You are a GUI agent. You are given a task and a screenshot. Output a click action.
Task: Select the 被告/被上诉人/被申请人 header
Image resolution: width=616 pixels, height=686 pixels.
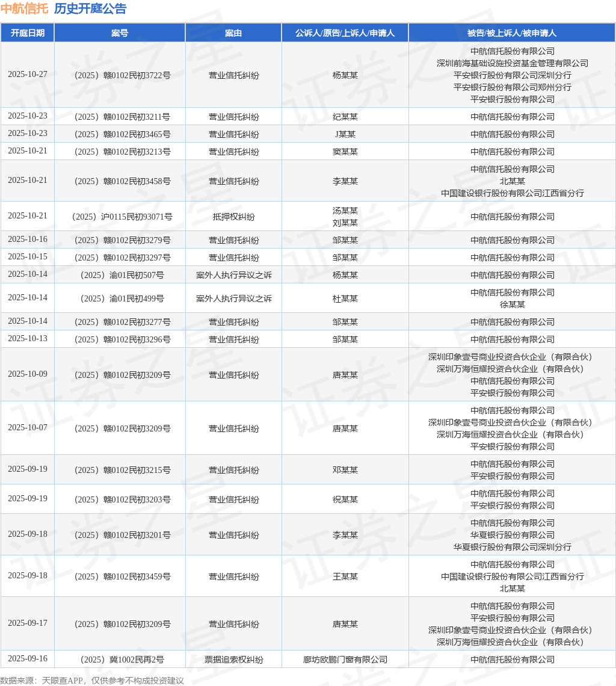coord(512,33)
